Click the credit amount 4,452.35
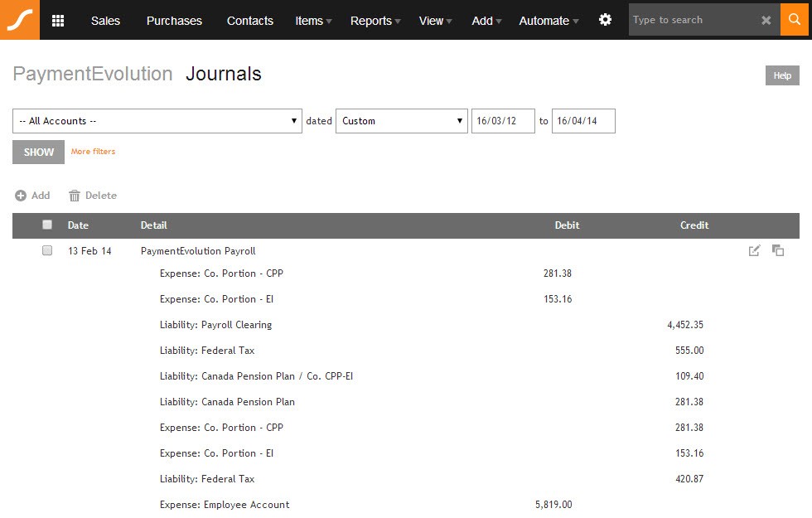This screenshot has height=518, width=812. tap(685, 325)
